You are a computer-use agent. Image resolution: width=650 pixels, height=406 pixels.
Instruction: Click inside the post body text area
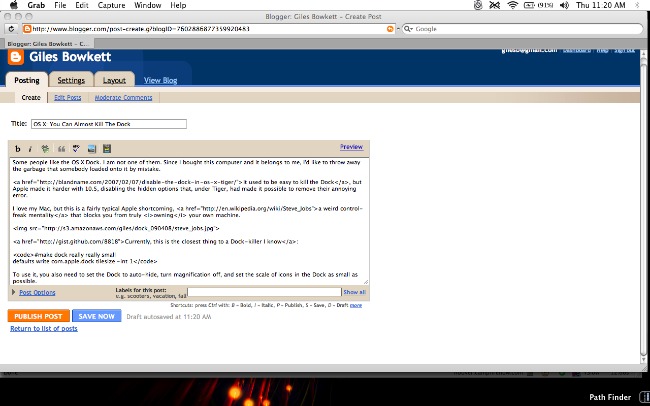pyautogui.click(x=189, y=221)
